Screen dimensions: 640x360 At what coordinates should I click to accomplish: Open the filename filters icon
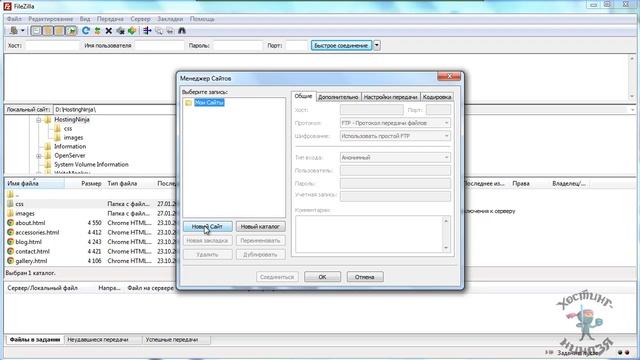[x=147, y=31]
